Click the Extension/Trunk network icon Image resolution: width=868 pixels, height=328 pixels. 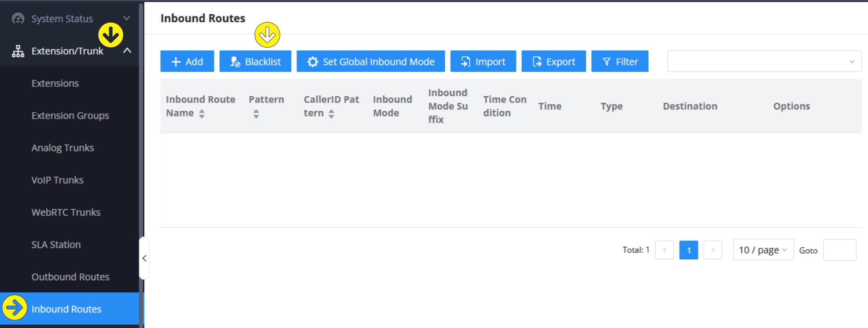(18, 51)
